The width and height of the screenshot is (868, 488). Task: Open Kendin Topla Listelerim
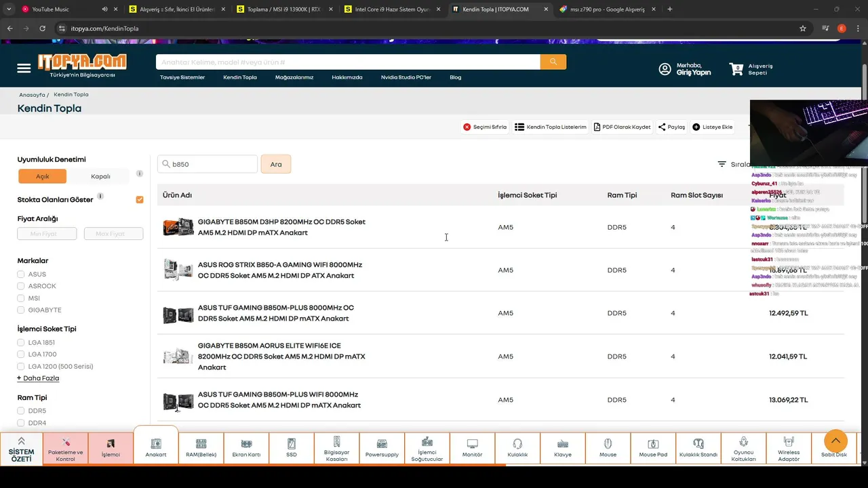[x=551, y=127]
